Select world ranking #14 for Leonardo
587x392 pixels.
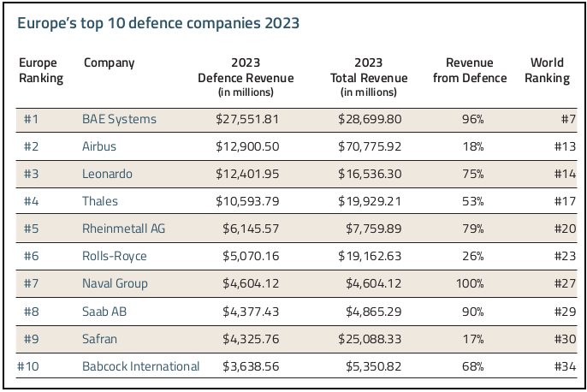(x=566, y=174)
